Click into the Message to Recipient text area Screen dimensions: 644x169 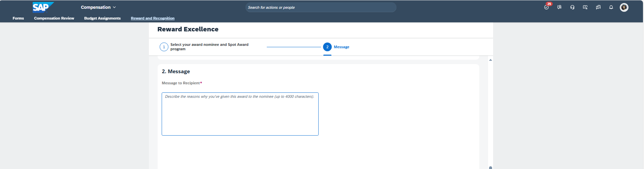tap(240, 114)
